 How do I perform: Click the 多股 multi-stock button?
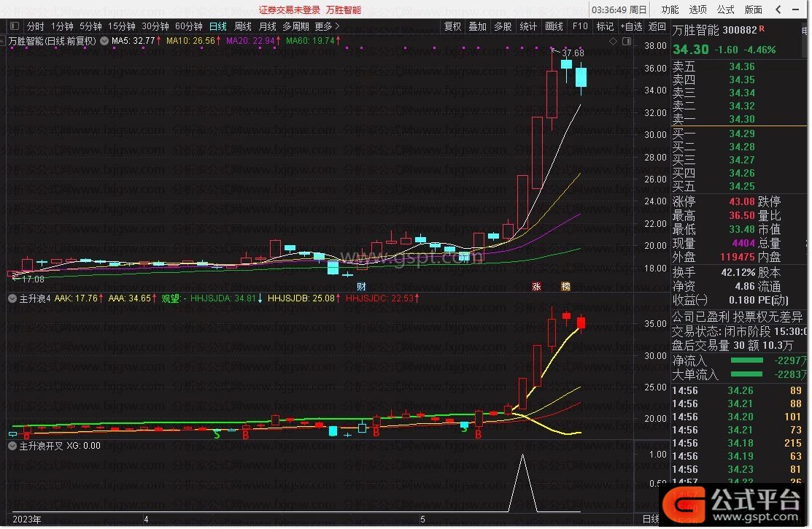pos(503,26)
